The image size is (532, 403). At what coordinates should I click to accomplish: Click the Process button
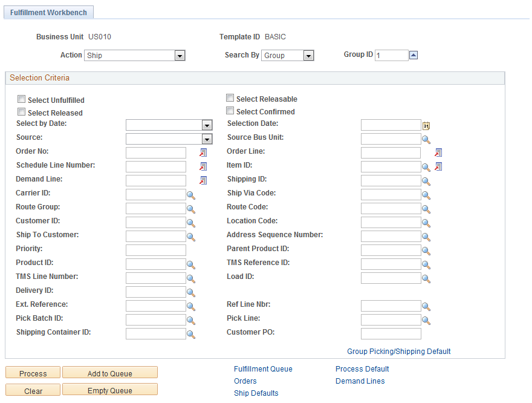(32, 373)
